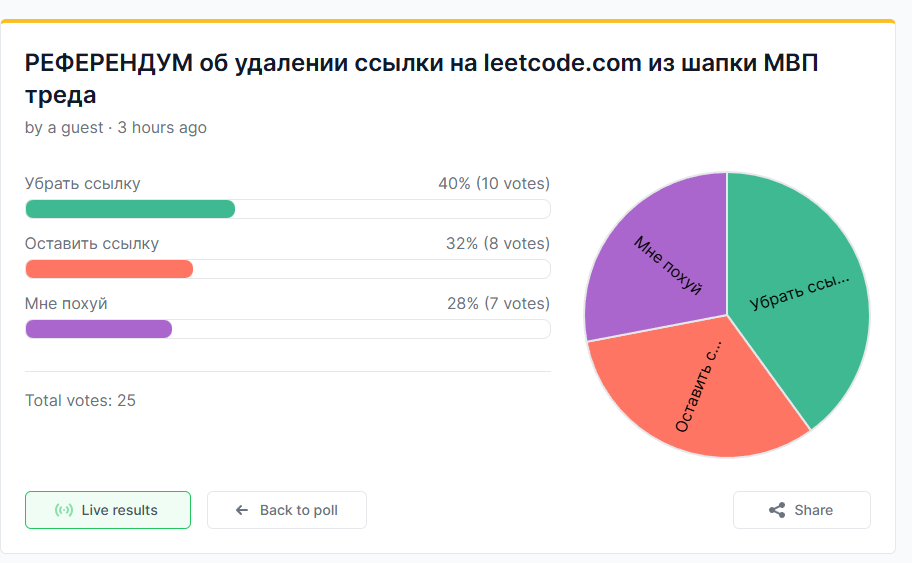
Task: Click the "40% (10 votes)" result text
Action: coord(494,184)
